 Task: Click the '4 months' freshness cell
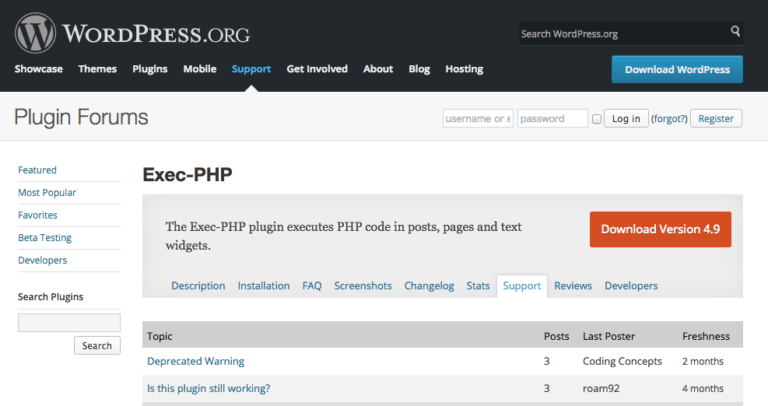703,388
